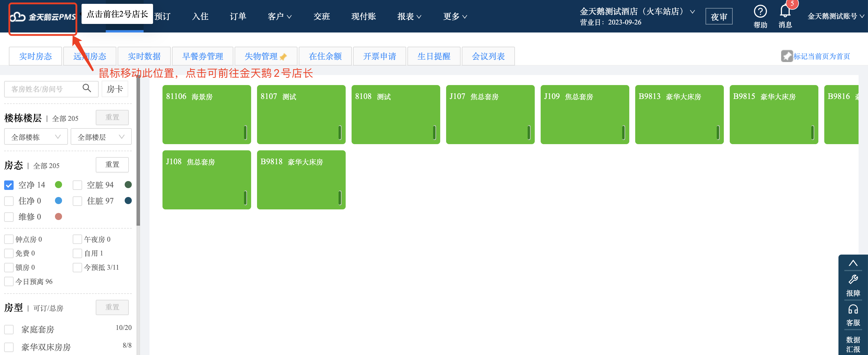The width and height of the screenshot is (868, 355).
Task: Select room card 81106 海景房
Action: [x=207, y=115]
